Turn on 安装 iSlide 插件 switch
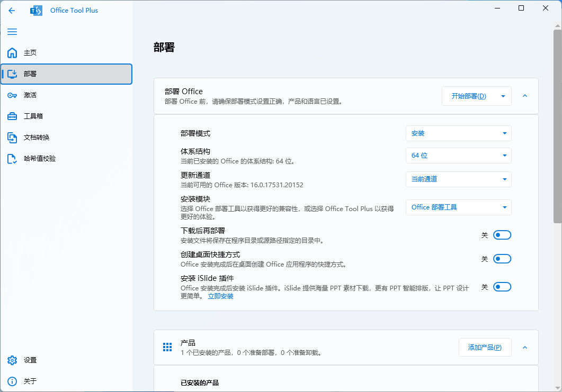562x392 pixels. 502,287
